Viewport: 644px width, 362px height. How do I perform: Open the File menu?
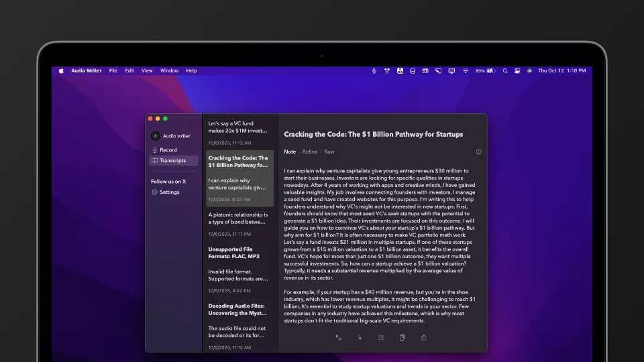pyautogui.click(x=113, y=70)
